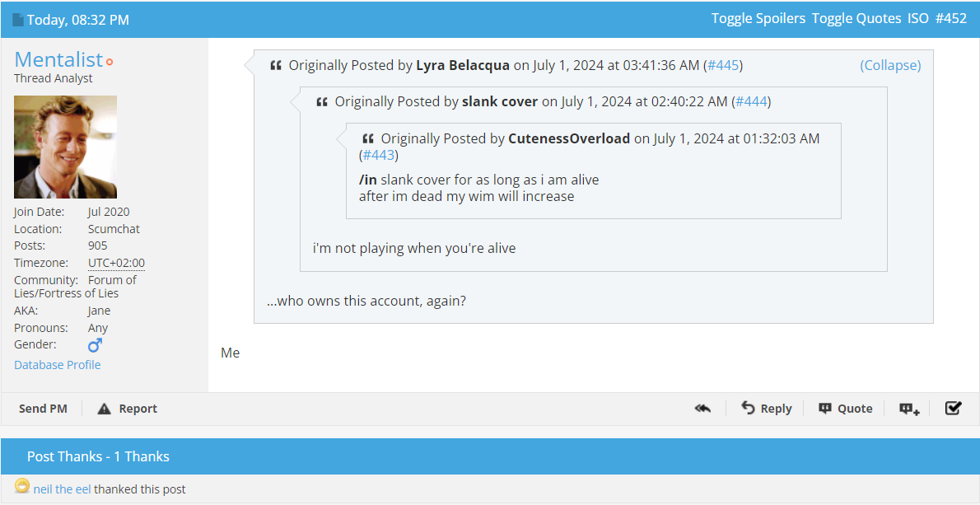Click the 'Jul 2020' join date

tap(109, 213)
